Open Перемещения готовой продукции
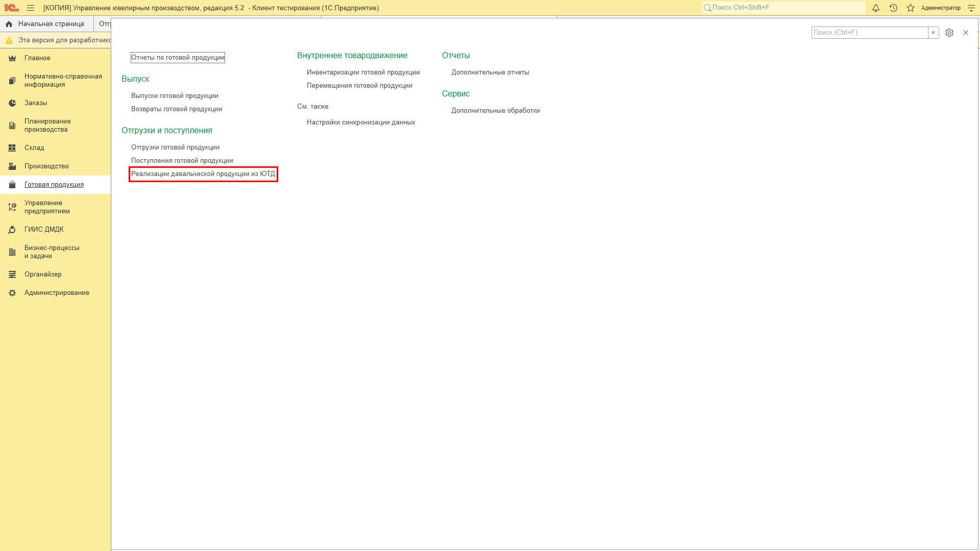 (x=359, y=86)
